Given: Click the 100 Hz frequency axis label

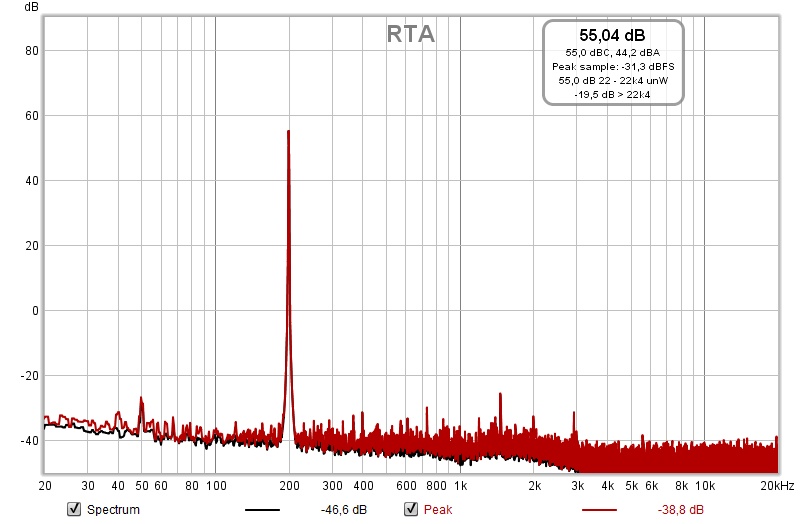Looking at the screenshot, I should click(215, 486).
